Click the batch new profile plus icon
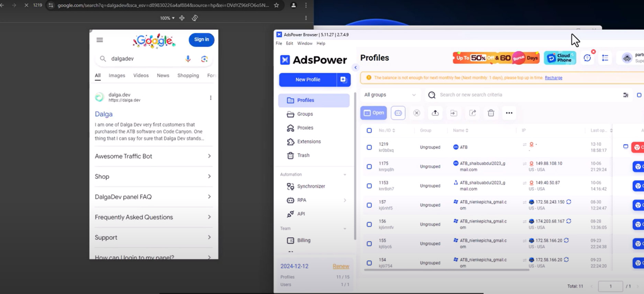This screenshot has width=644, height=294. (343, 79)
